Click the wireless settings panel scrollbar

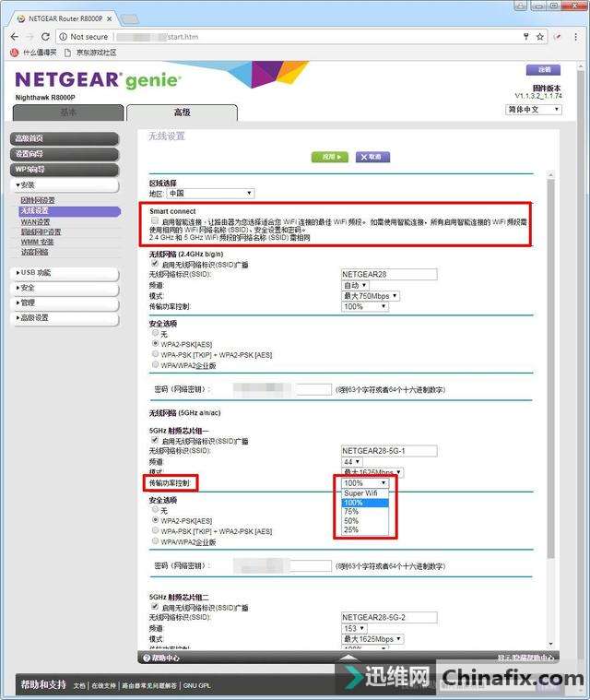(550, 369)
